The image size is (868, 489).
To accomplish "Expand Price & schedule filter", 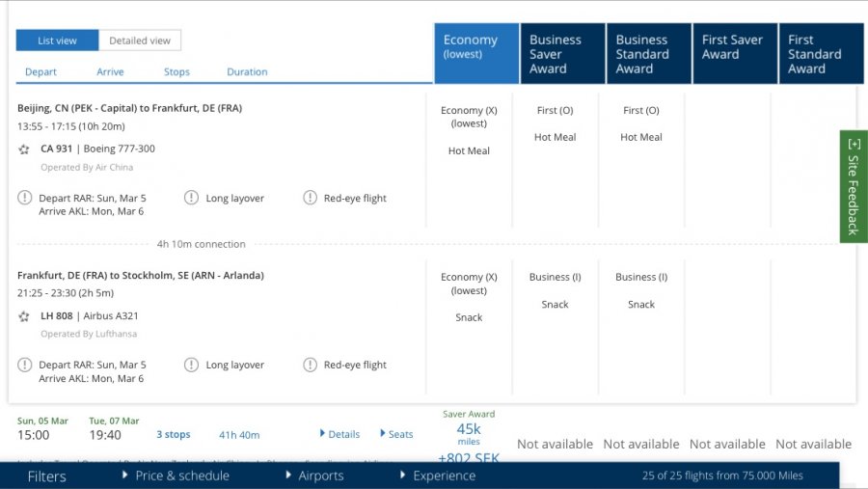I will [176, 475].
